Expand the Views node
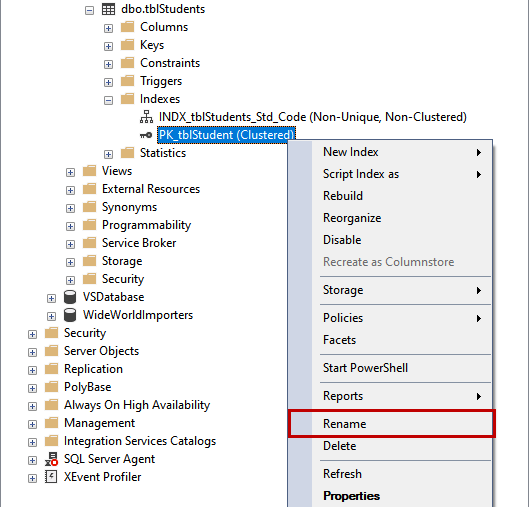This screenshot has width=529, height=507. [x=70, y=172]
